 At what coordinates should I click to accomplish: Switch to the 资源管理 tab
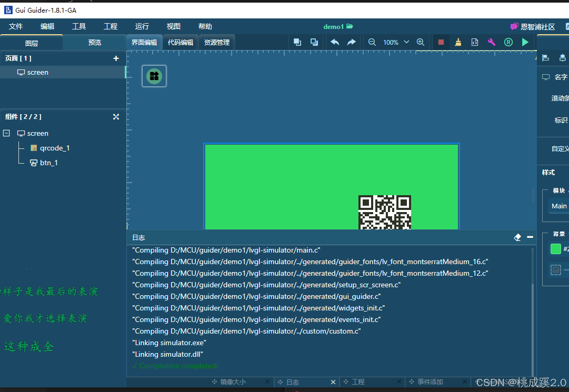217,43
